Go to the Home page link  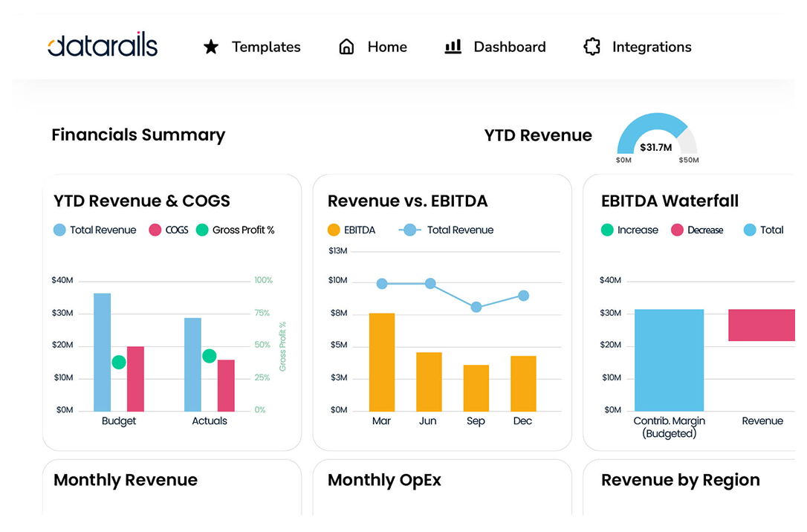coord(387,47)
